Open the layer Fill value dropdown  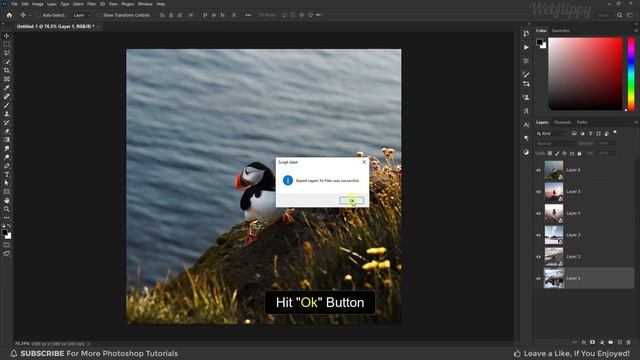pyautogui.click(x=606, y=153)
